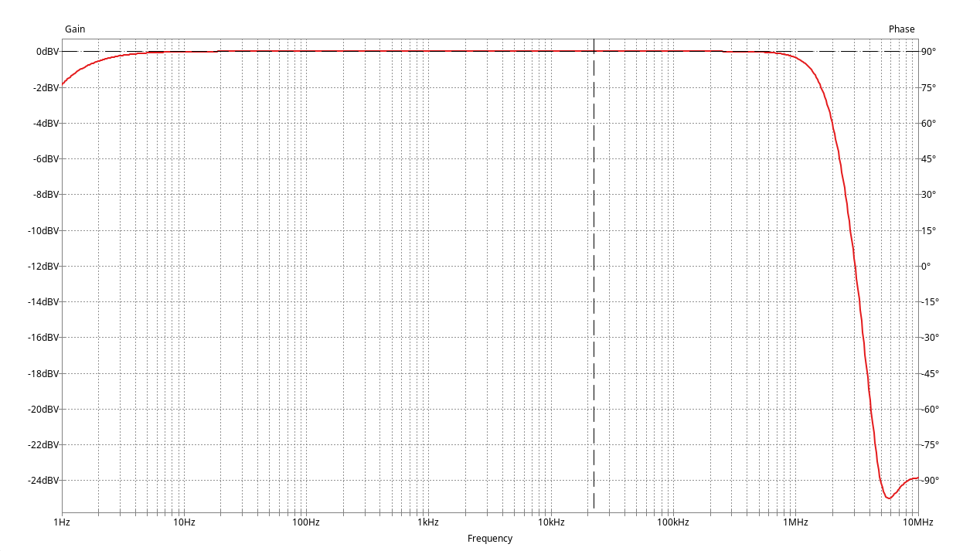Pick the 30° phase label
The height and width of the screenshot is (551, 980).
[928, 195]
